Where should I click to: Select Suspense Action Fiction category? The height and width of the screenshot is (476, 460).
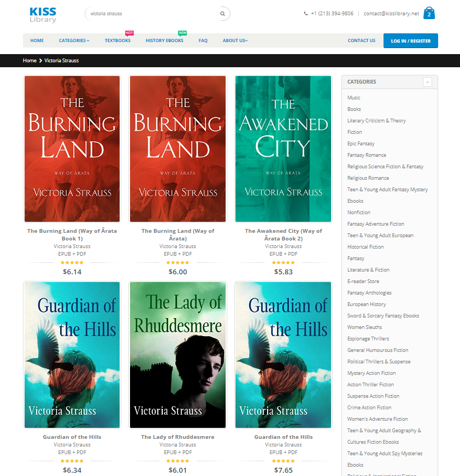[x=373, y=396]
